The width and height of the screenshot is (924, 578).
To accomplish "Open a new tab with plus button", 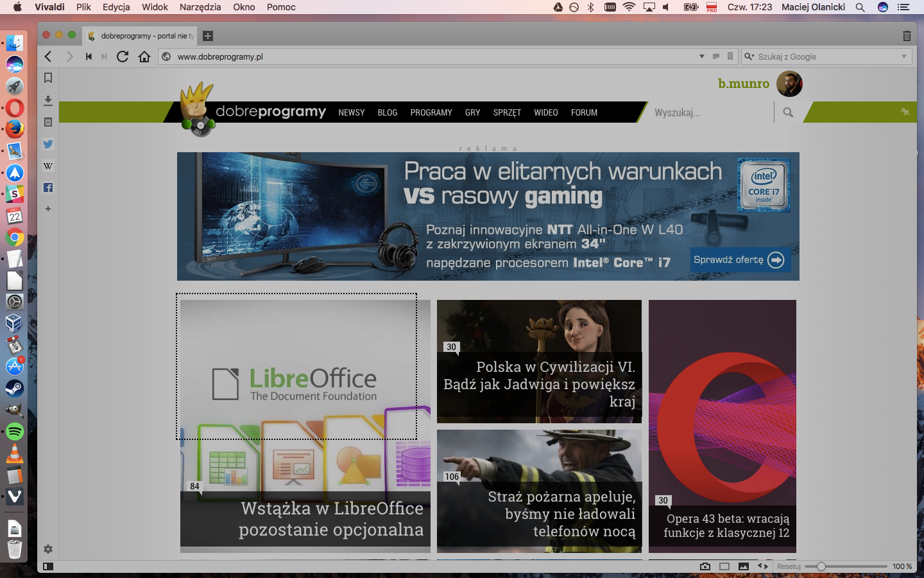I will pyautogui.click(x=208, y=36).
